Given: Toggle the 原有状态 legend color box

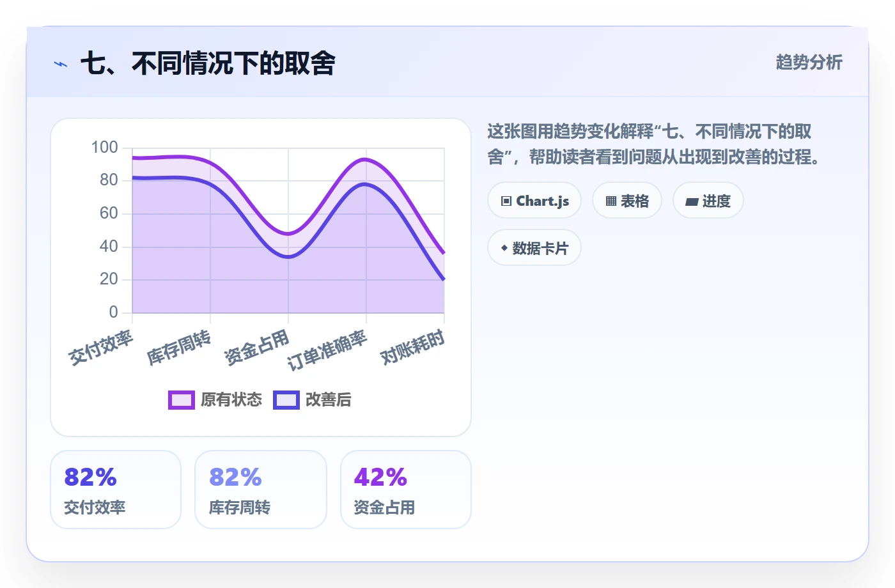Looking at the screenshot, I should (182, 399).
